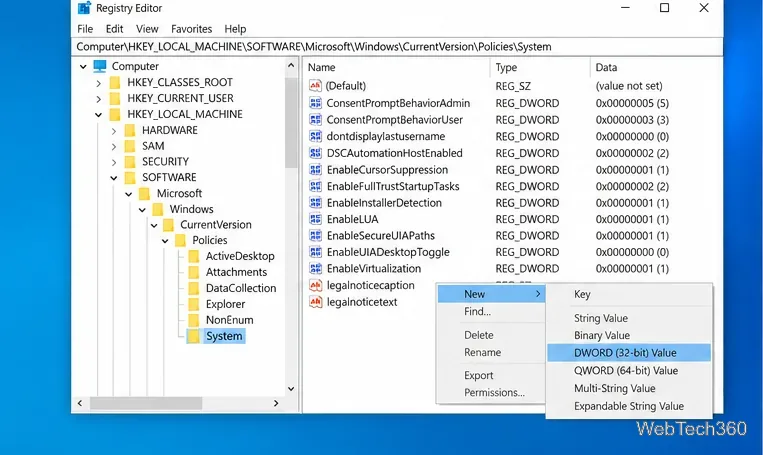Click the DSCAutomationHostEnabled DWORD icon
Viewport: 763px width, 455px height.
coord(315,153)
